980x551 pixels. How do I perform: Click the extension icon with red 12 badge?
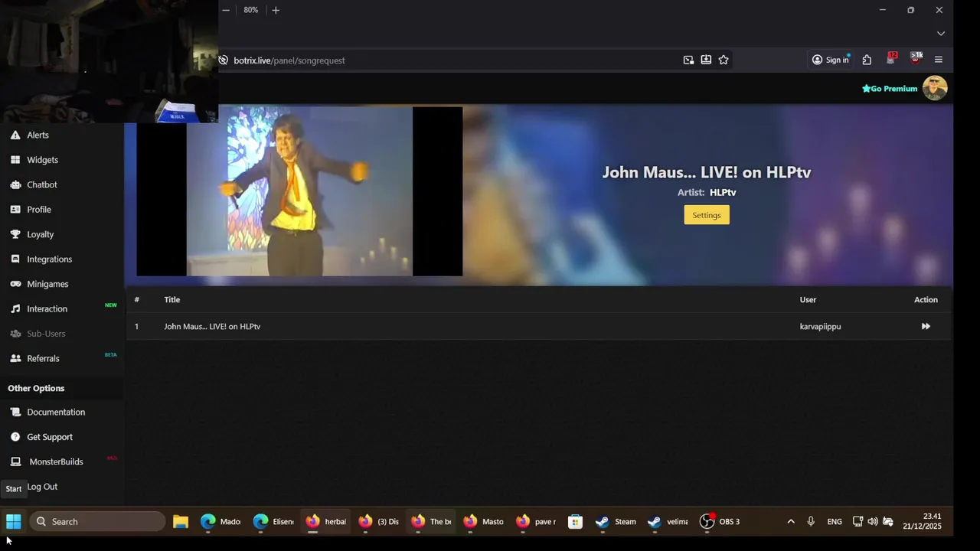click(x=891, y=59)
